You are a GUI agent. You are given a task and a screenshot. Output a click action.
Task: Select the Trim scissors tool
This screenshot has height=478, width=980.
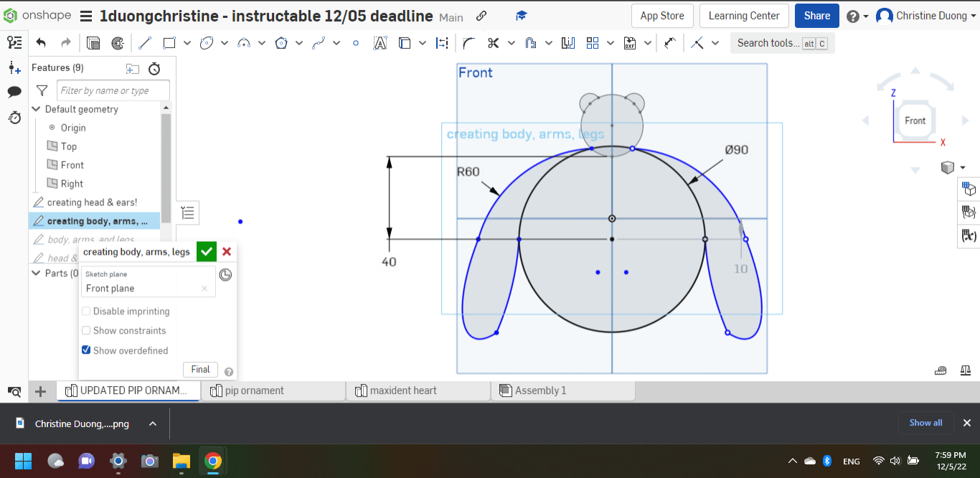click(x=493, y=43)
